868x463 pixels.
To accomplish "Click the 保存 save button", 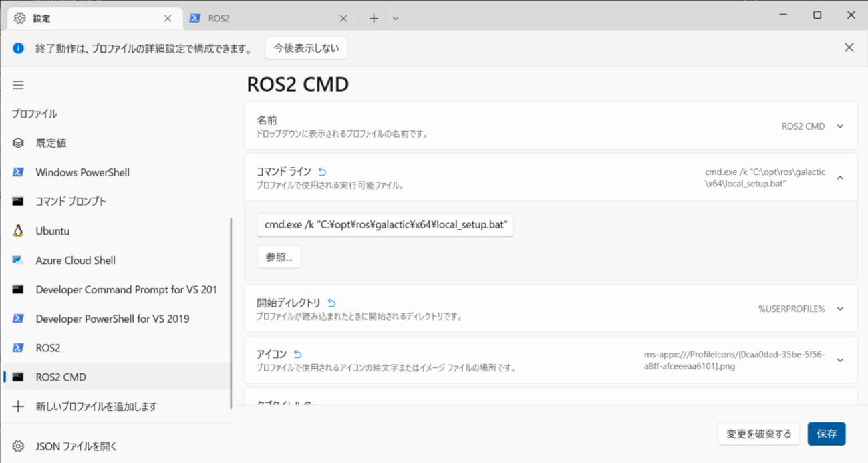I will [x=826, y=434].
